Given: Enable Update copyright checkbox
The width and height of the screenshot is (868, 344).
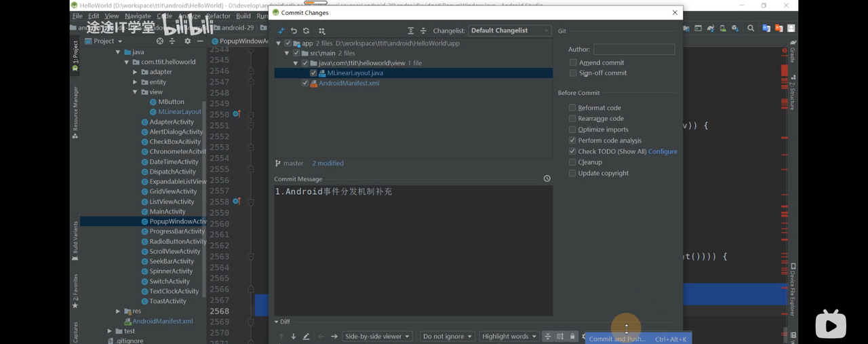Looking at the screenshot, I should 572,173.
